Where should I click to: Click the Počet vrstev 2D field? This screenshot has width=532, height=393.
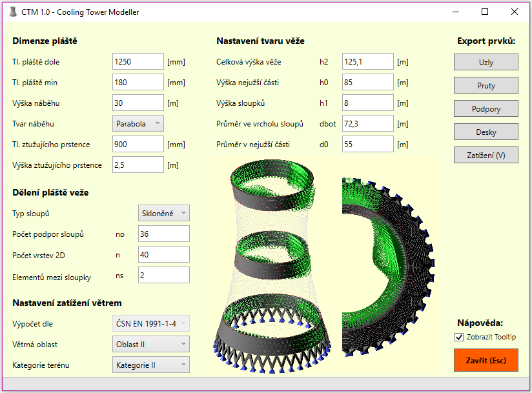click(164, 255)
